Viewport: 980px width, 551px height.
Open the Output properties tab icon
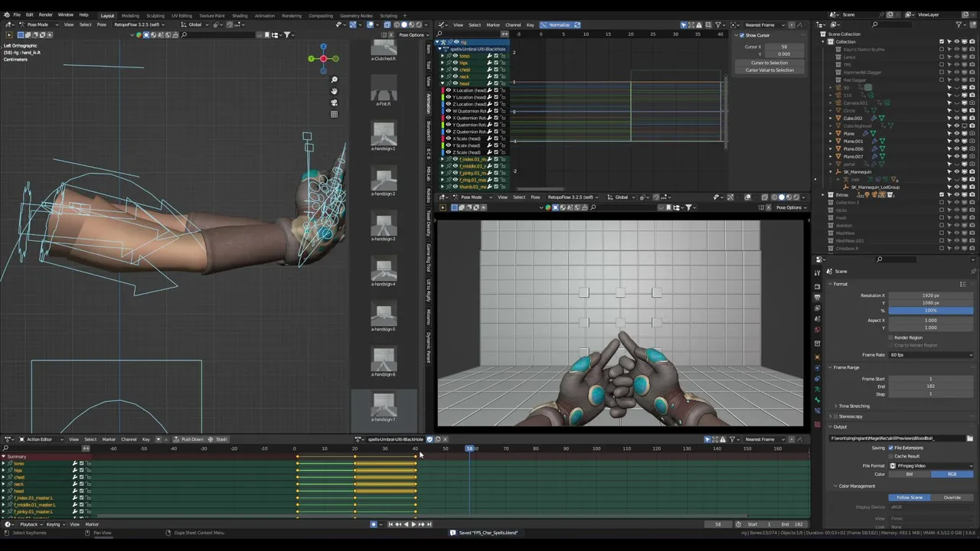click(x=817, y=296)
